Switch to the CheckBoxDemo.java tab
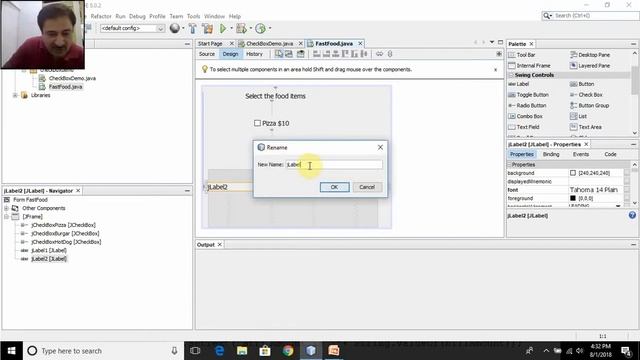This screenshot has width=640, height=360. 269,44
